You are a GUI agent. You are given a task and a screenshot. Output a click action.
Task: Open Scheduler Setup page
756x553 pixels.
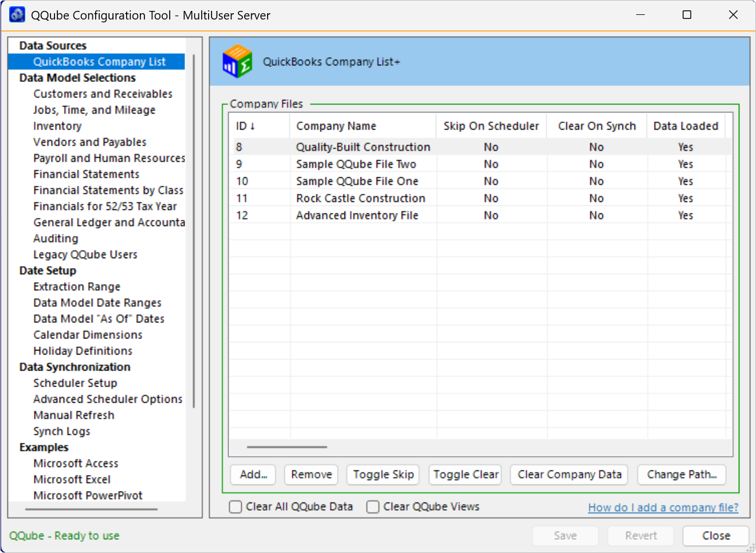75,383
